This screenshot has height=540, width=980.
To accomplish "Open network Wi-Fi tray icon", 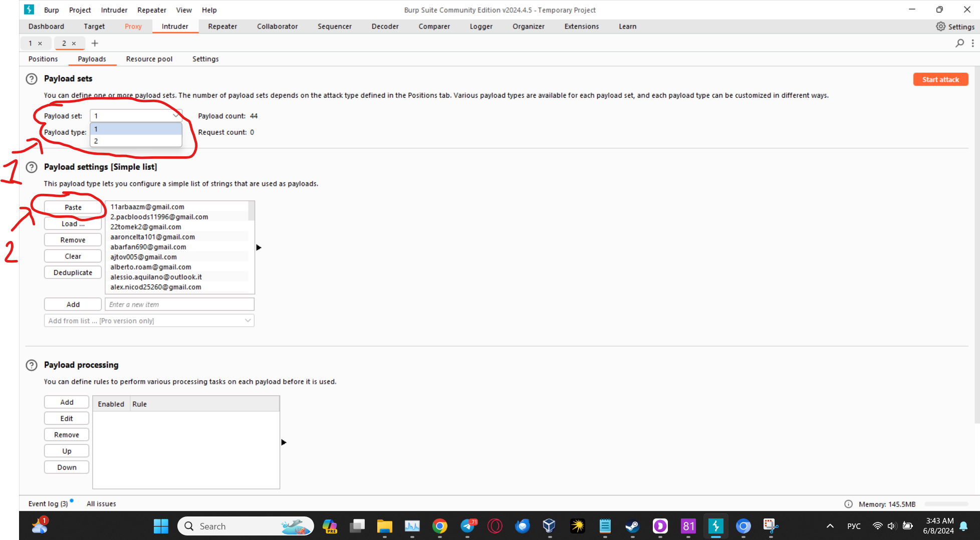I will click(x=877, y=526).
